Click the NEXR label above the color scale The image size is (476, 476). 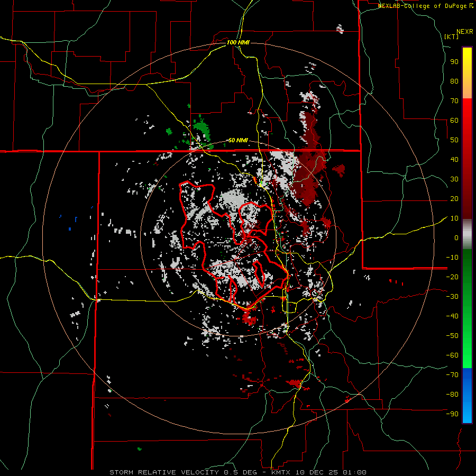point(464,31)
